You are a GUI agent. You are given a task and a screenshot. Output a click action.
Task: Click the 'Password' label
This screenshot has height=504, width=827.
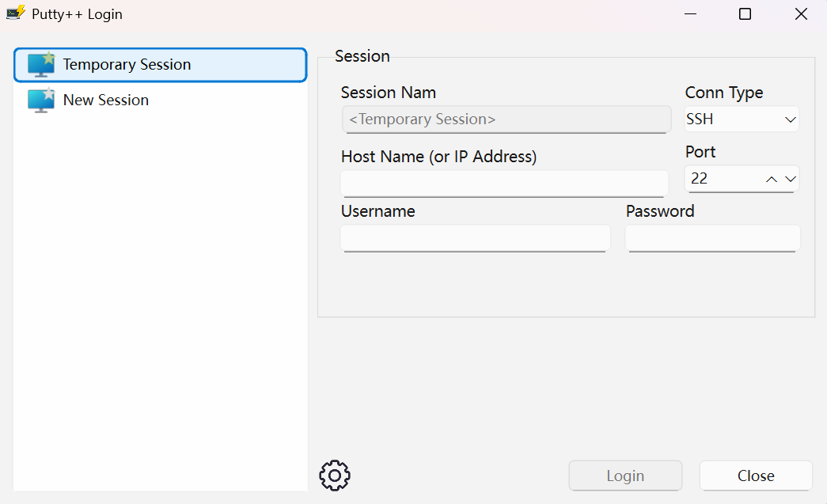(x=660, y=211)
